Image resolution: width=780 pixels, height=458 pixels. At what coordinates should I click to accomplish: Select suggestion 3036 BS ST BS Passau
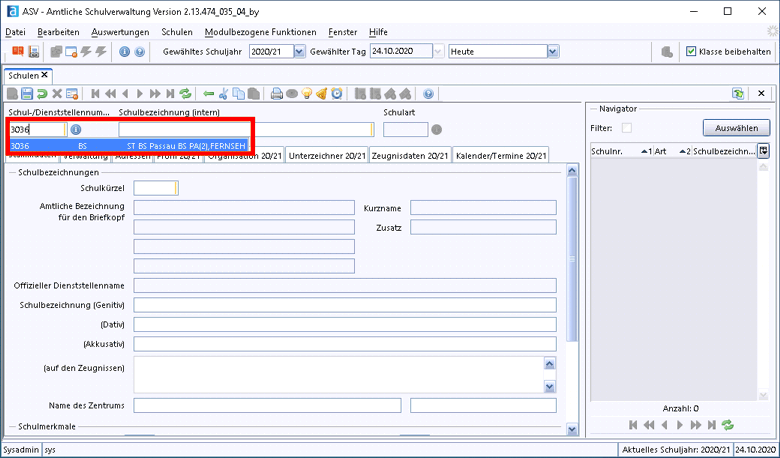click(129, 146)
